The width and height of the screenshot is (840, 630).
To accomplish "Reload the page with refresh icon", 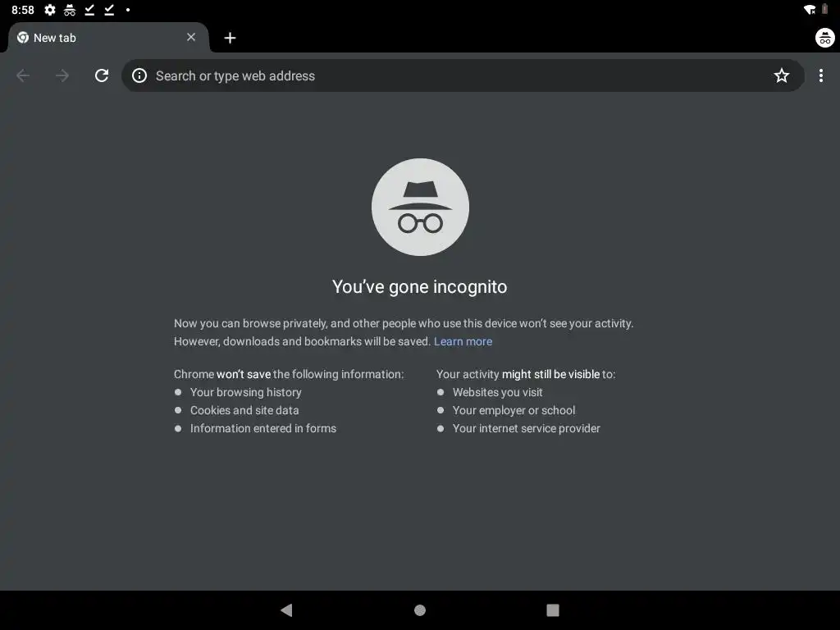I will (x=102, y=75).
